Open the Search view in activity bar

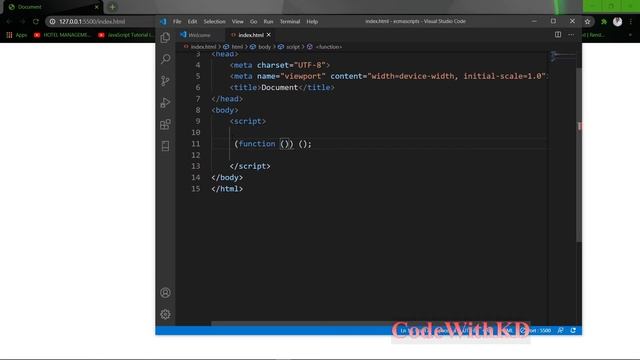click(x=165, y=59)
